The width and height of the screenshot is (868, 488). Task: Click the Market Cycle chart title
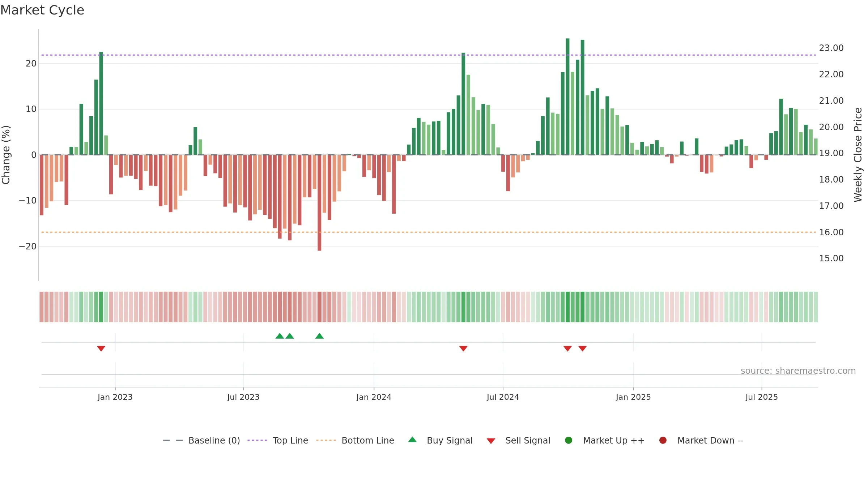click(42, 10)
